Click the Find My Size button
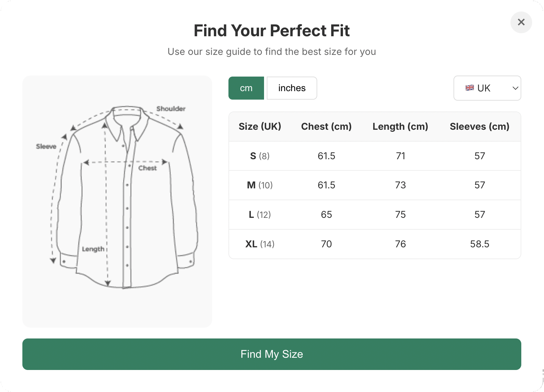The width and height of the screenshot is (544, 392). (x=271, y=354)
